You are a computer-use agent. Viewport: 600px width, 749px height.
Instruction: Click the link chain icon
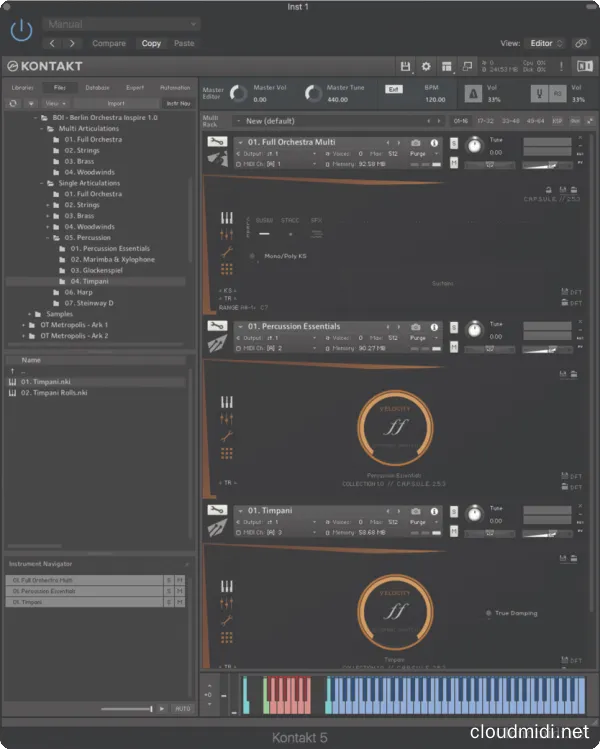(581, 43)
